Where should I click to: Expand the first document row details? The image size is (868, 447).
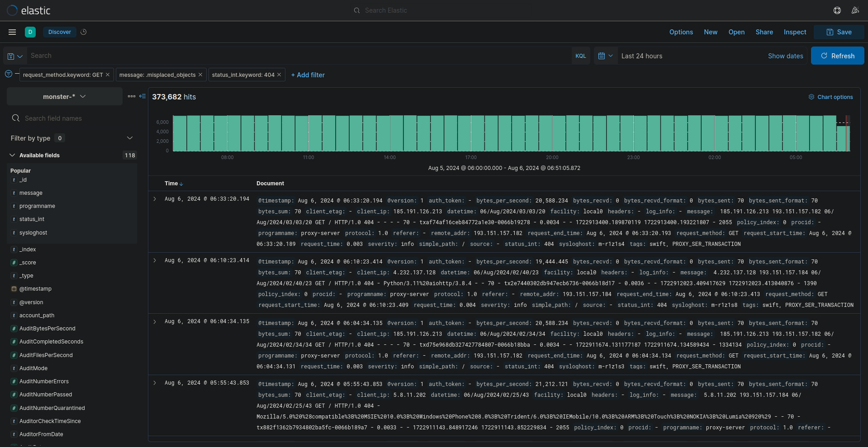pos(155,199)
